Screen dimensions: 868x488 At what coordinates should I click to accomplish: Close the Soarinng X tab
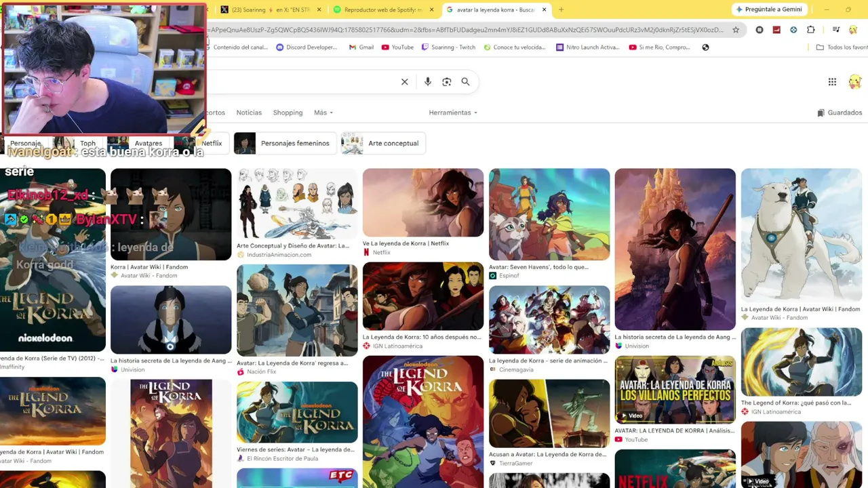[x=321, y=9]
